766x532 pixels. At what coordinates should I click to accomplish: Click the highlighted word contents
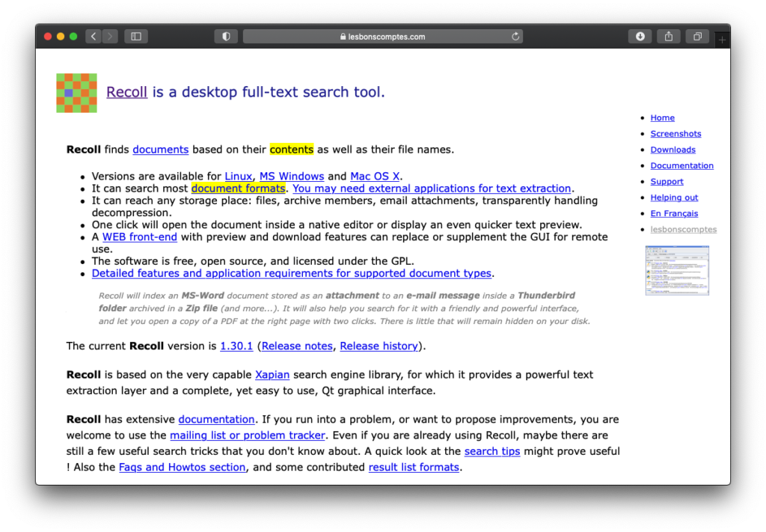click(x=292, y=150)
